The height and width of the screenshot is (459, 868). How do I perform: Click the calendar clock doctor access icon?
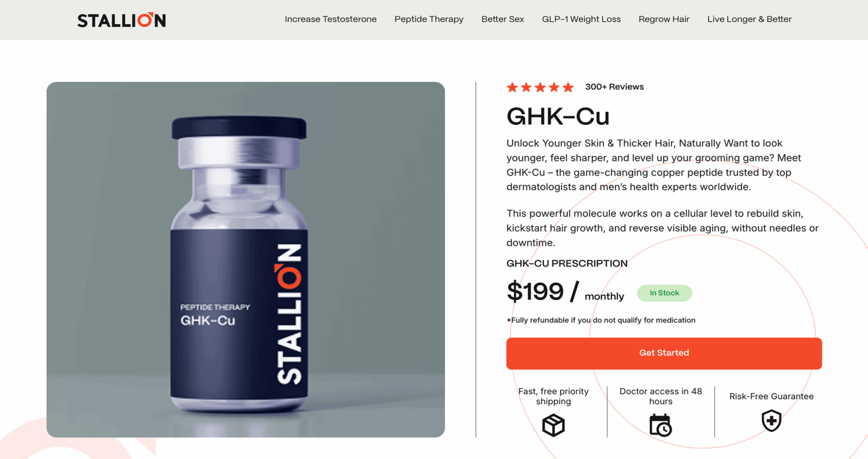point(660,425)
